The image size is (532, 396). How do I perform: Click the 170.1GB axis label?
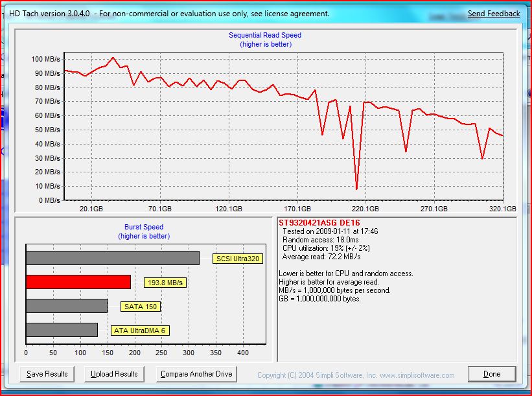(297, 209)
